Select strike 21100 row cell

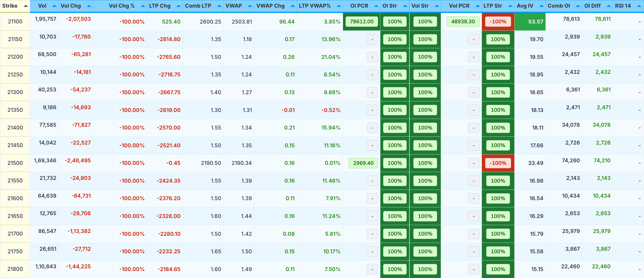[x=15, y=21]
